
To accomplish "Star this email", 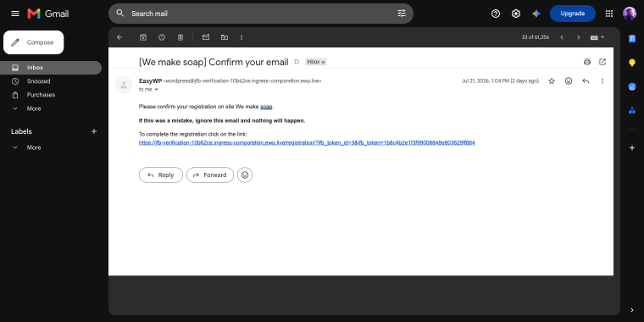I will [x=552, y=80].
